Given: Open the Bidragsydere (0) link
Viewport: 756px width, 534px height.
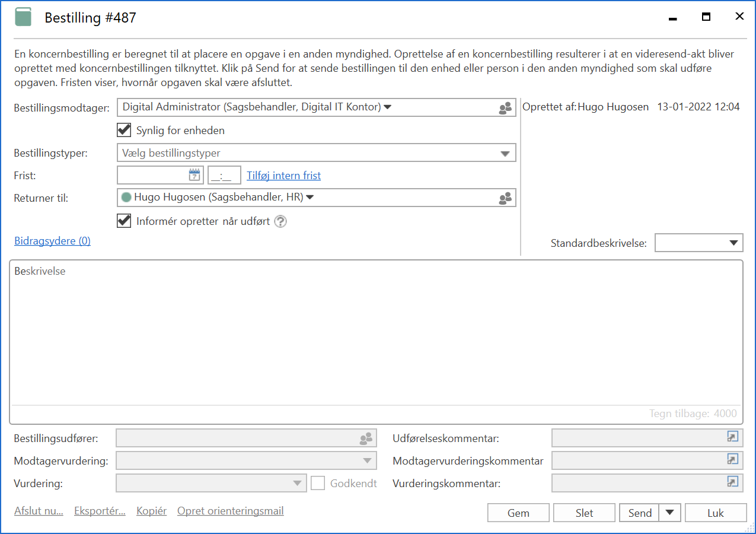Looking at the screenshot, I should [52, 241].
